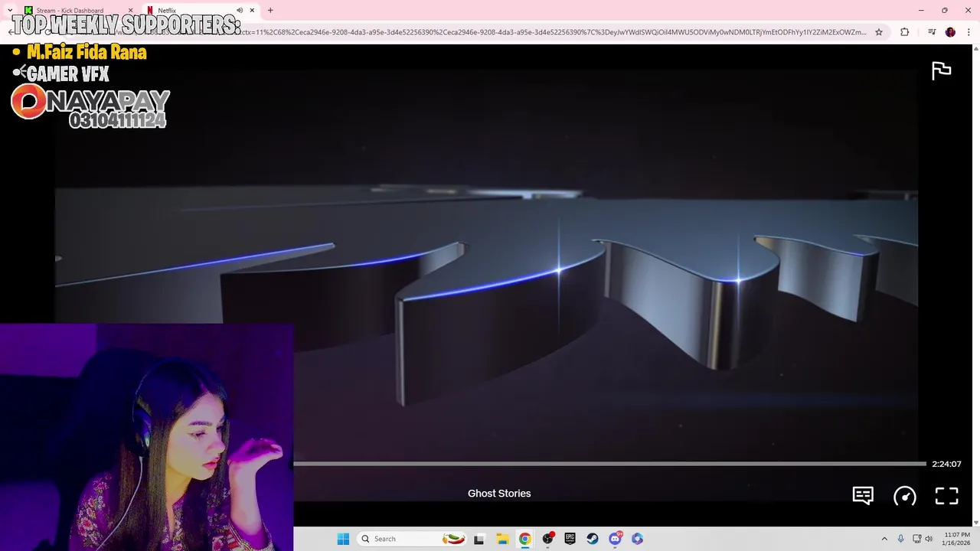Click the page scrollbar down arrow
The image size is (980, 551).
click(x=975, y=523)
